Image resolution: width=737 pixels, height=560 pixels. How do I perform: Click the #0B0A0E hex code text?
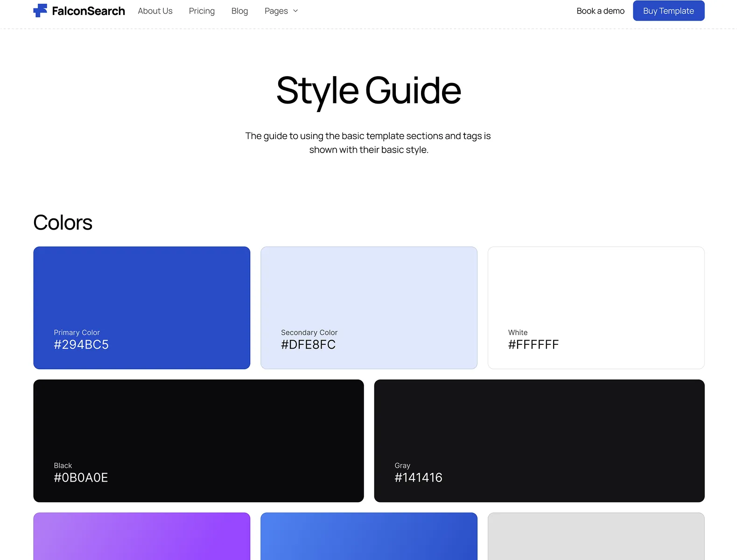pyautogui.click(x=81, y=478)
